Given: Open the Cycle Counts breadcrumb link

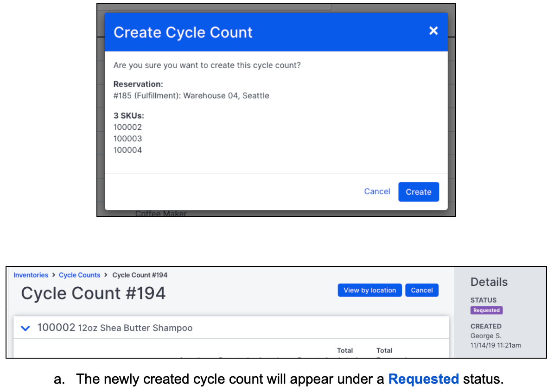Looking at the screenshot, I should (x=79, y=275).
